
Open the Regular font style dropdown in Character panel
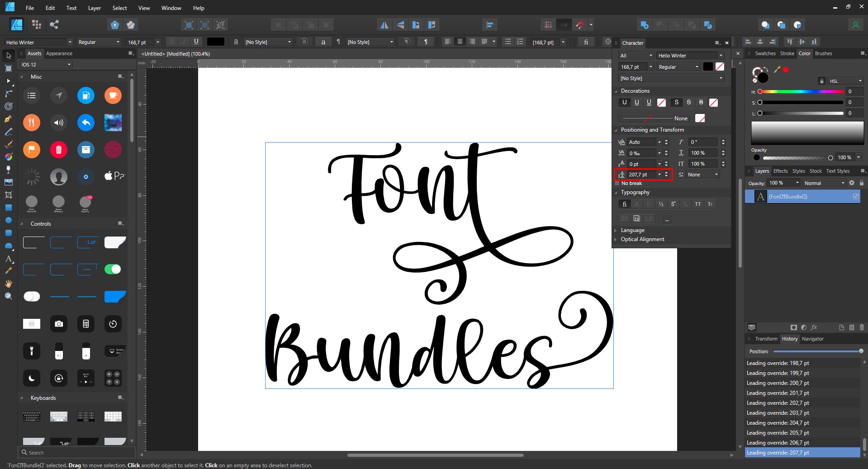678,67
